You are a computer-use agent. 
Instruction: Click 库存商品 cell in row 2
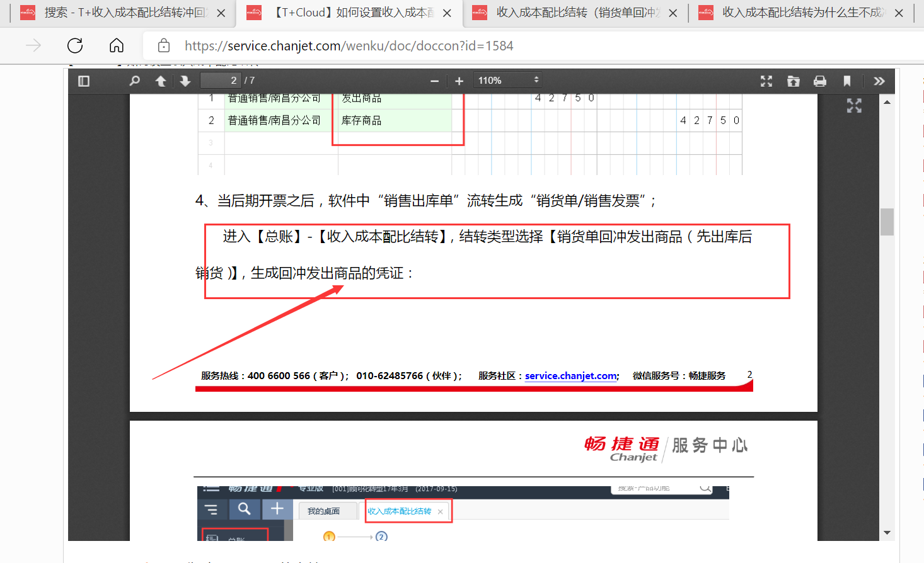[x=362, y=120]
